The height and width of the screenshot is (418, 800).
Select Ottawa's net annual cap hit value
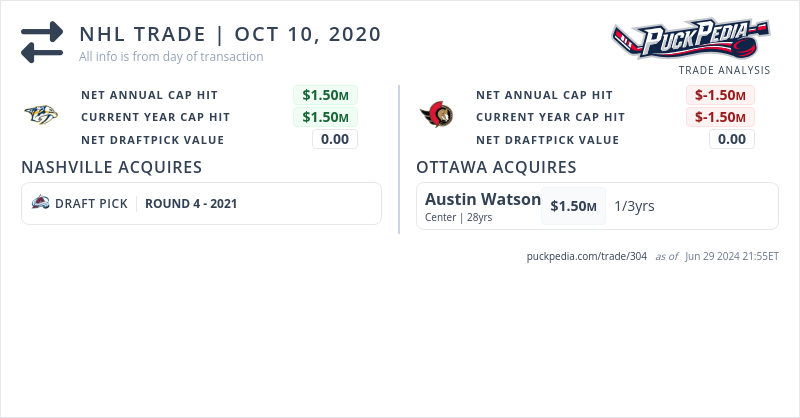[x=720, y=95]
